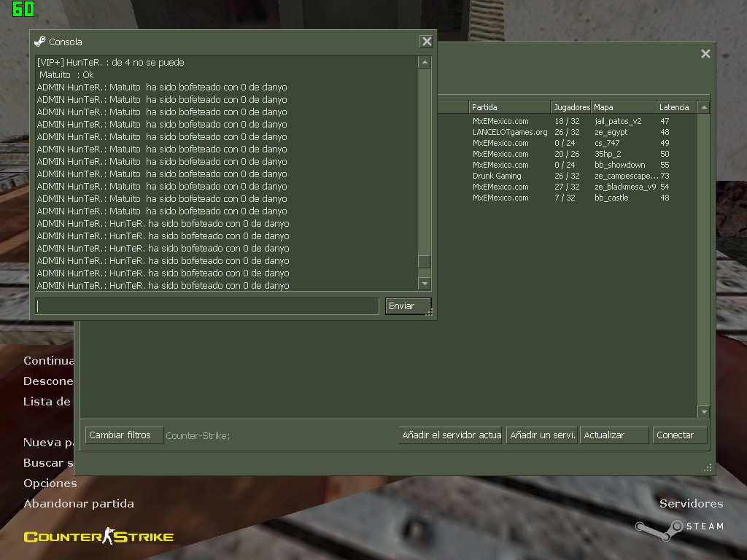Screen dimensions: 747x560
Task: Open Opciones in the main menu
Action: [50, 483]
